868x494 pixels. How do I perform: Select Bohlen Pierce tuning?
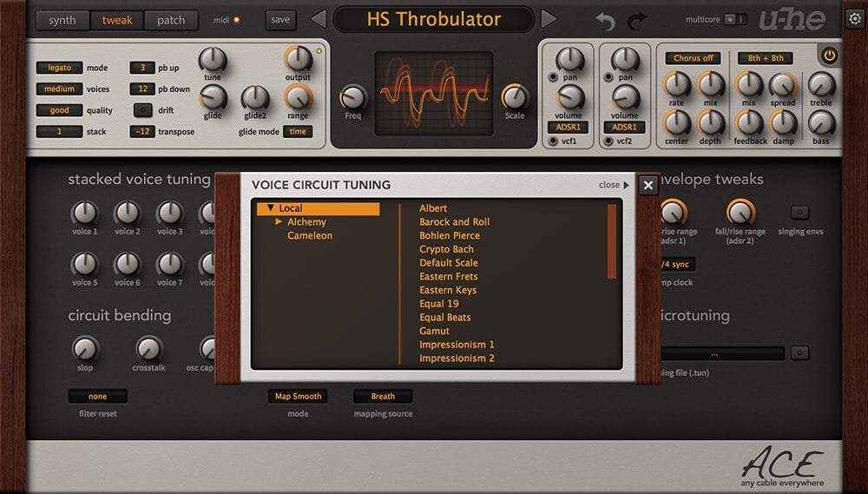click(450, 235)
